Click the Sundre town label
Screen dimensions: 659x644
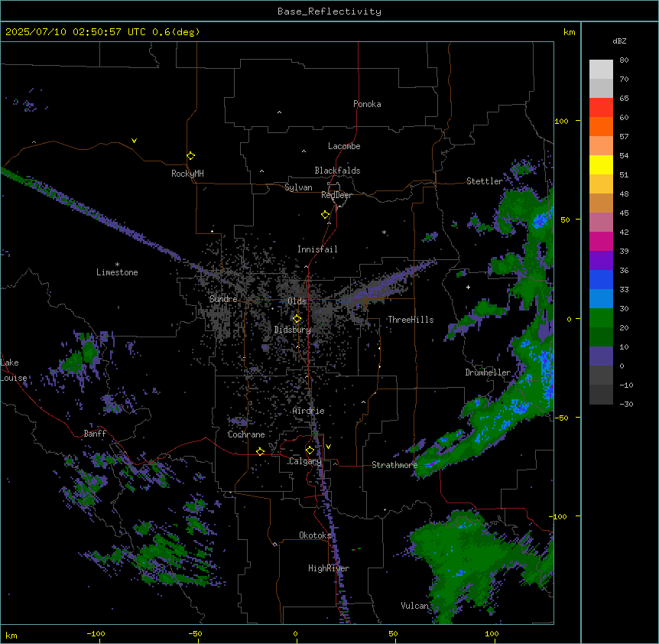(223, 299)
